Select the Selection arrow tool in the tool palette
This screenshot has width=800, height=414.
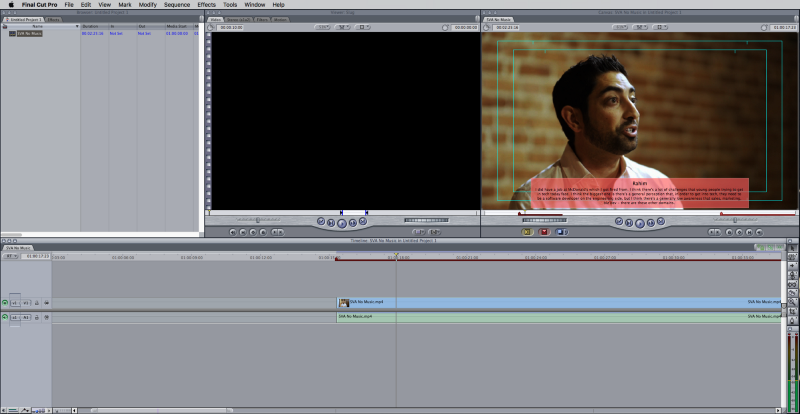793,248
